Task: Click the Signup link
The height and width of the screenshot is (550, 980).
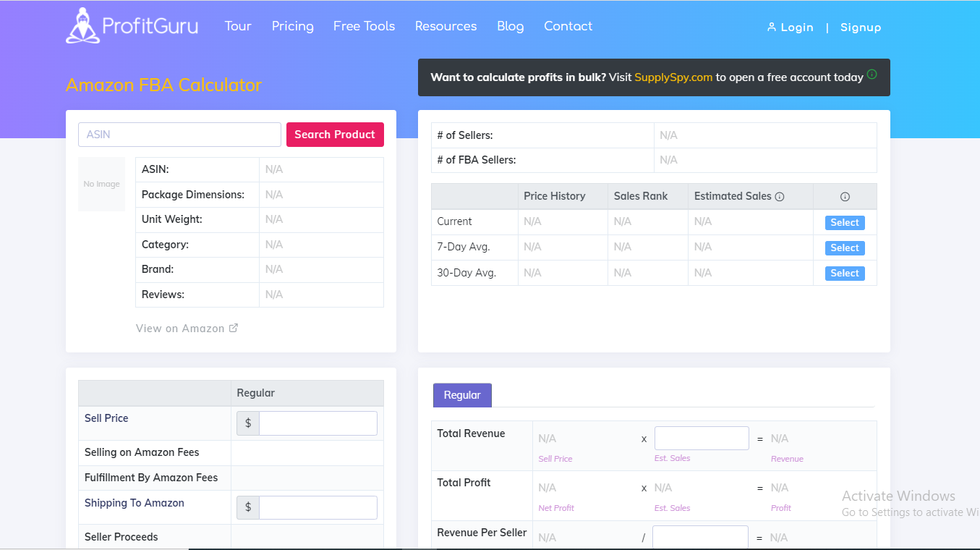Action: point(861,27)
